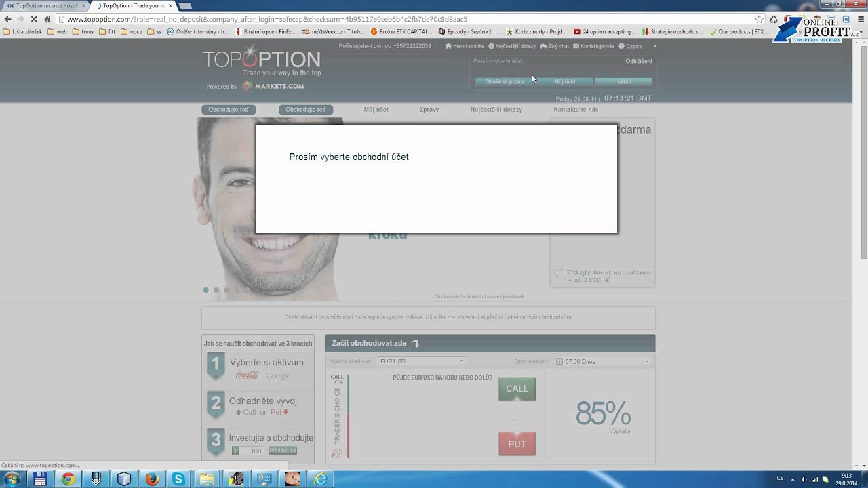868x488 pixels.
Task: Open the Our products | ETX bookmark
Action: [738, 31]
